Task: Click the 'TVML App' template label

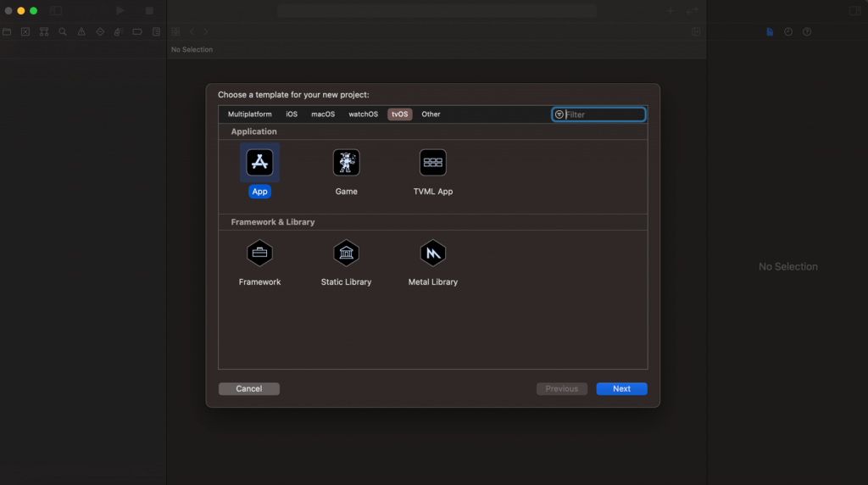Action: pos(433,192)
